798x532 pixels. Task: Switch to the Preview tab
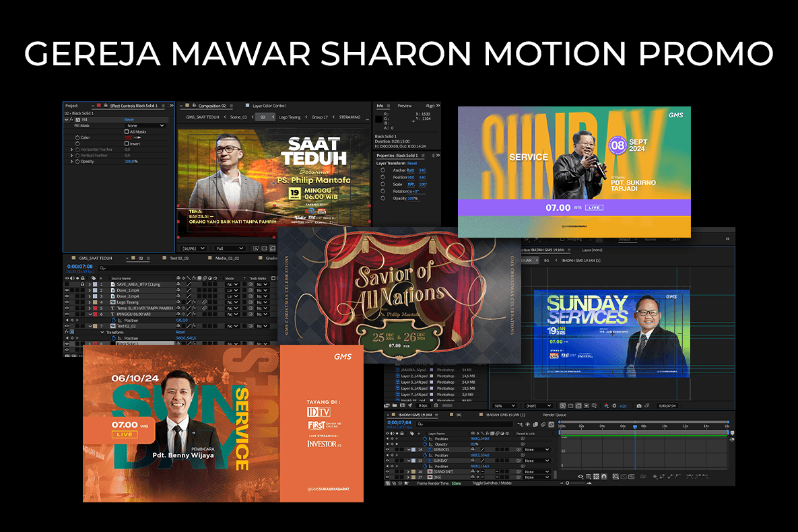[405, 106]
